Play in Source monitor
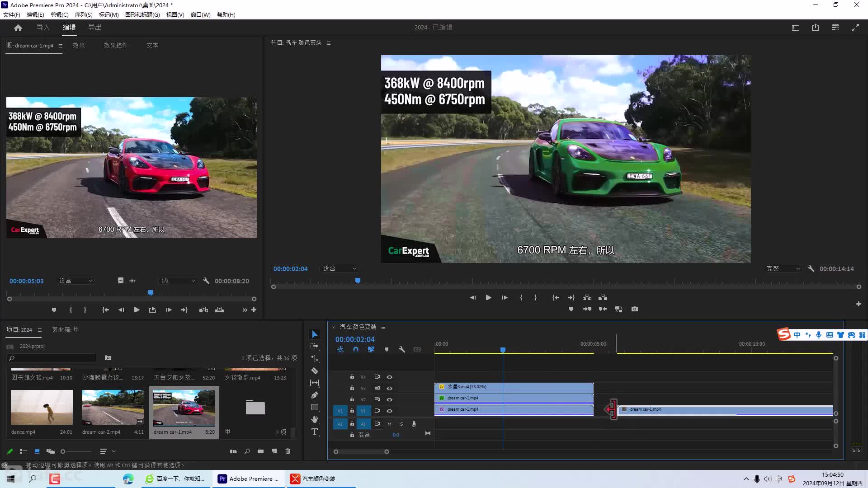 (137, 310)
